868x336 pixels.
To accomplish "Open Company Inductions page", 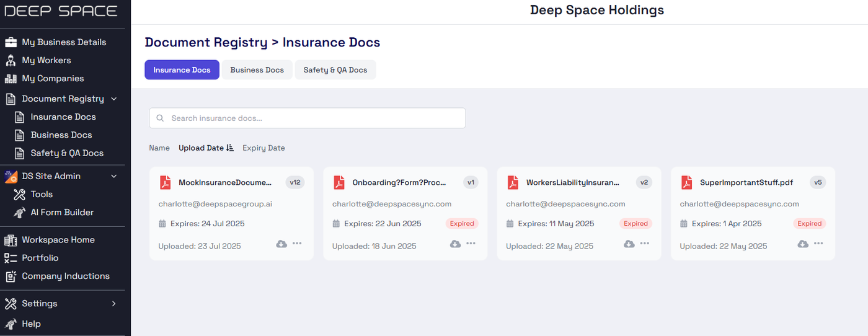I will pos(65,276).
